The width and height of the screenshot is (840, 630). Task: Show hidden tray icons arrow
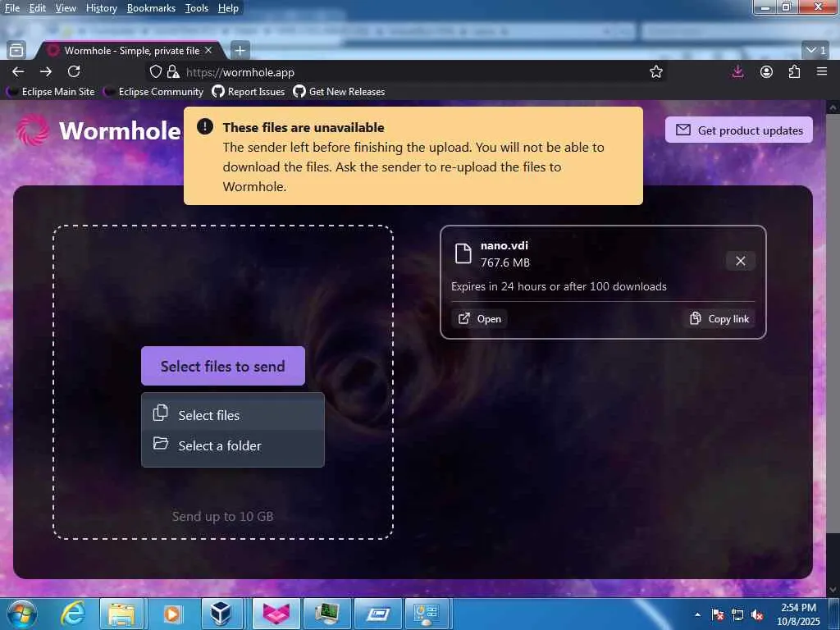[697, 614]
